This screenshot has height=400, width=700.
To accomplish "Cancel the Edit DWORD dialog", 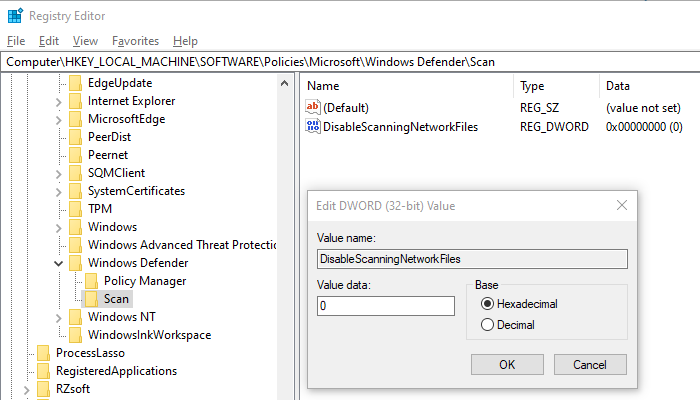I will 589,364.
